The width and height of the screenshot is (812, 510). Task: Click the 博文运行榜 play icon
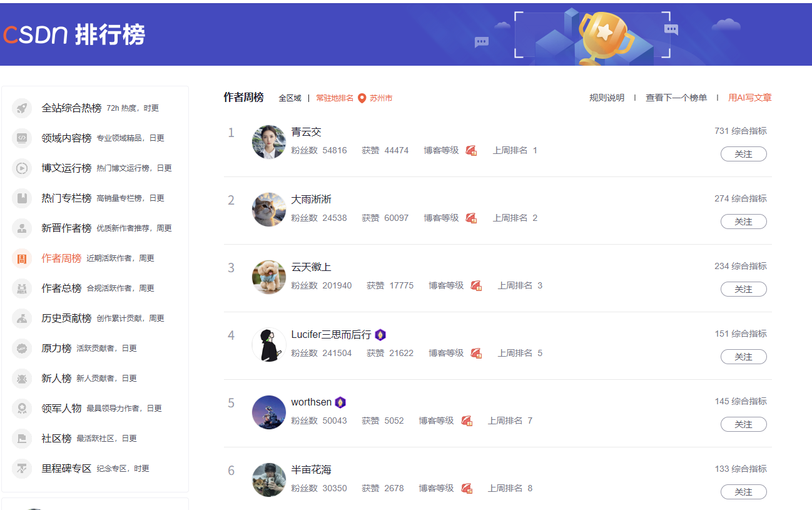pos(22,168)
